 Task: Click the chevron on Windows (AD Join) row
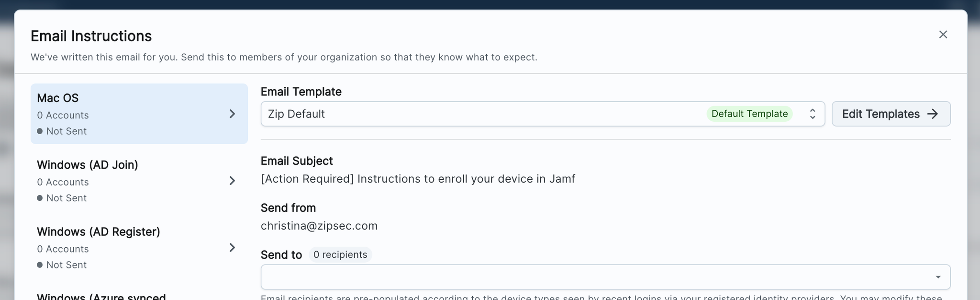click(x=232, y=181)
